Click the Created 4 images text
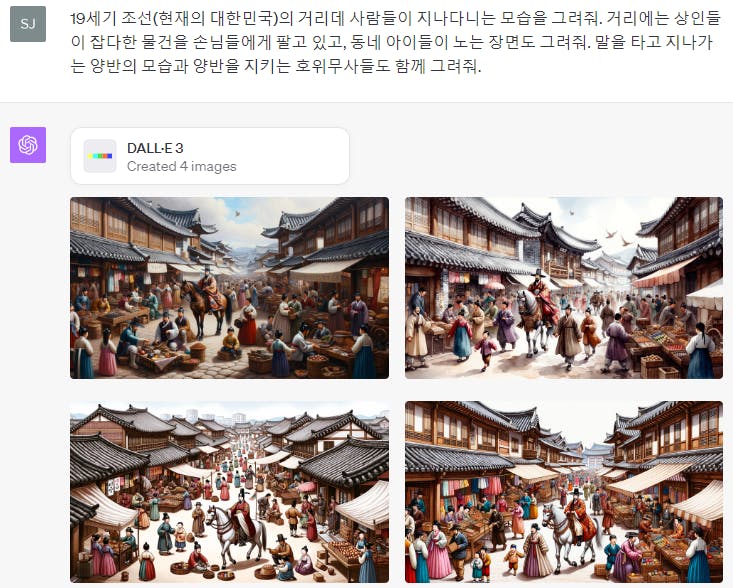Image resolution: width=733 pixels, height=588 pixels. (182, 166)
